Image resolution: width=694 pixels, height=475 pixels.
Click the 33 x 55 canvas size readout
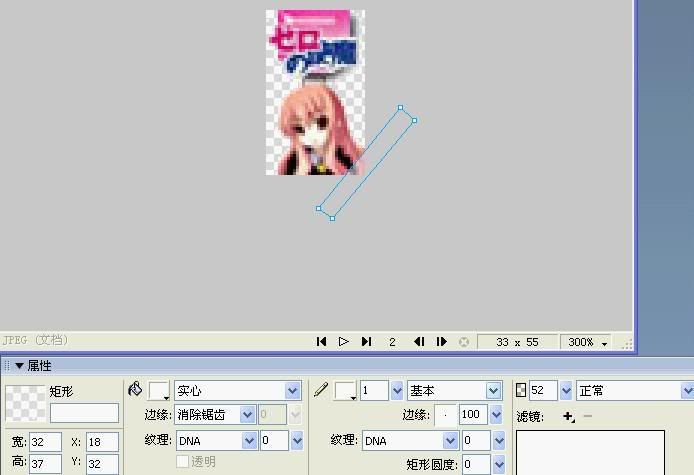coord(517,342)
